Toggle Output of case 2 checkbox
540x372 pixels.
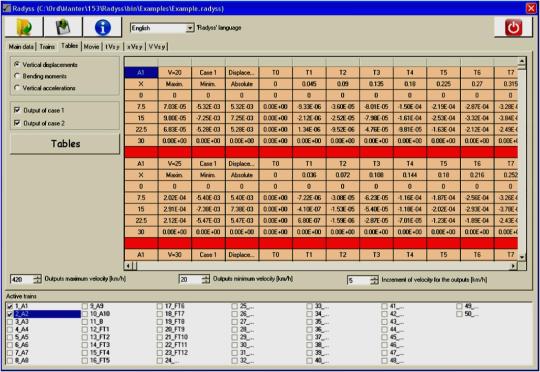point(17,123)
